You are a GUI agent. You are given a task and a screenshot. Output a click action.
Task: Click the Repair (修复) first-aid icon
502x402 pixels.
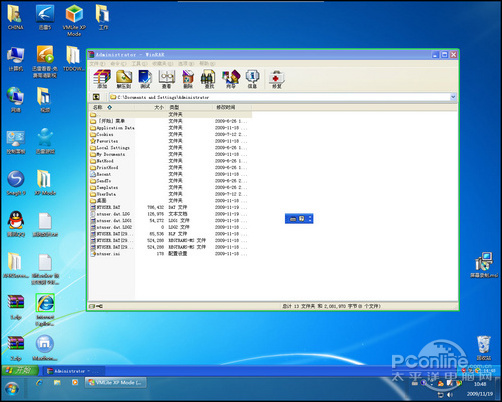[x=277, y=79]
